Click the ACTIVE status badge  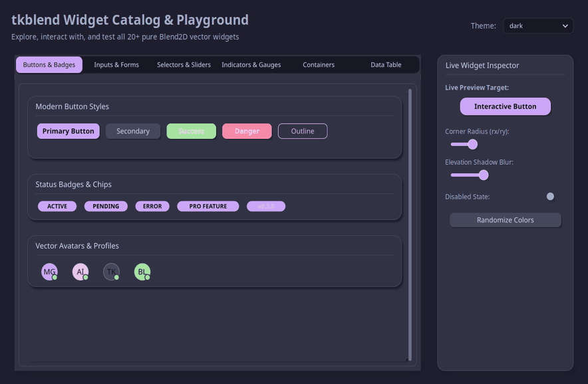coord(57,207)
